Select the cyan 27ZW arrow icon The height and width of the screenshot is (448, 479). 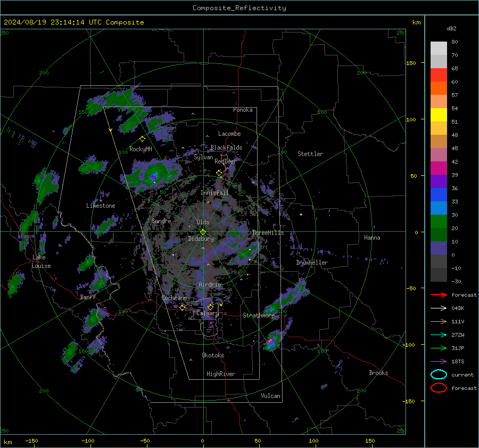pos(439,335)
